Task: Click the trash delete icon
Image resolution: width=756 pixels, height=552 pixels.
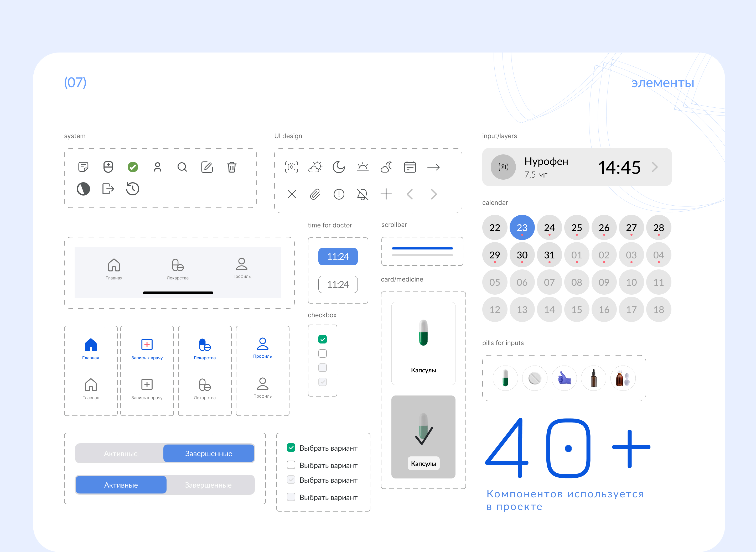Action: tap(232, 167)
